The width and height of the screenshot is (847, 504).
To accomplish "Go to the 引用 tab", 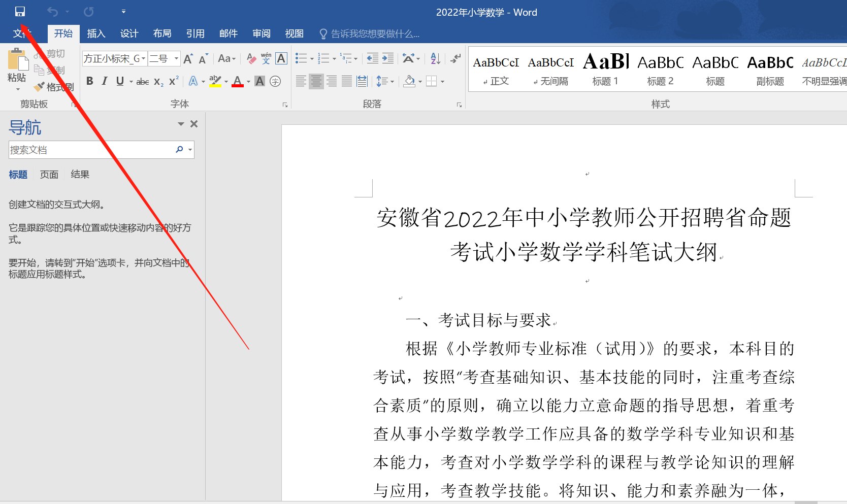I will tap(195, 33).
